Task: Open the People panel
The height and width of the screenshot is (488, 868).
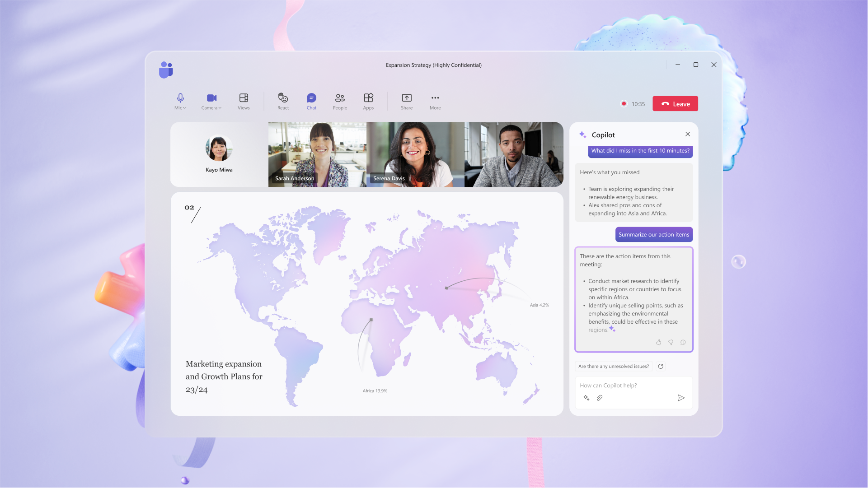Action: (x=339, y=101)
